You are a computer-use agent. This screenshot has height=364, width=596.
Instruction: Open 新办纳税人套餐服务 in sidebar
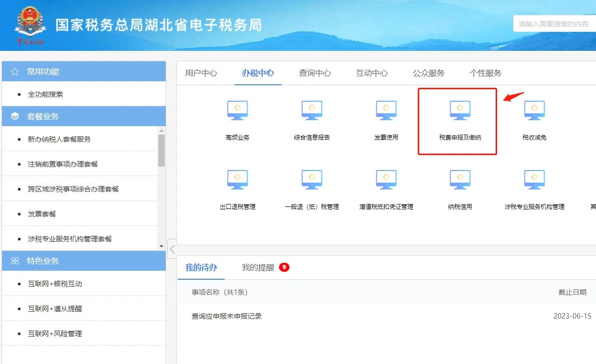(59, 139)
